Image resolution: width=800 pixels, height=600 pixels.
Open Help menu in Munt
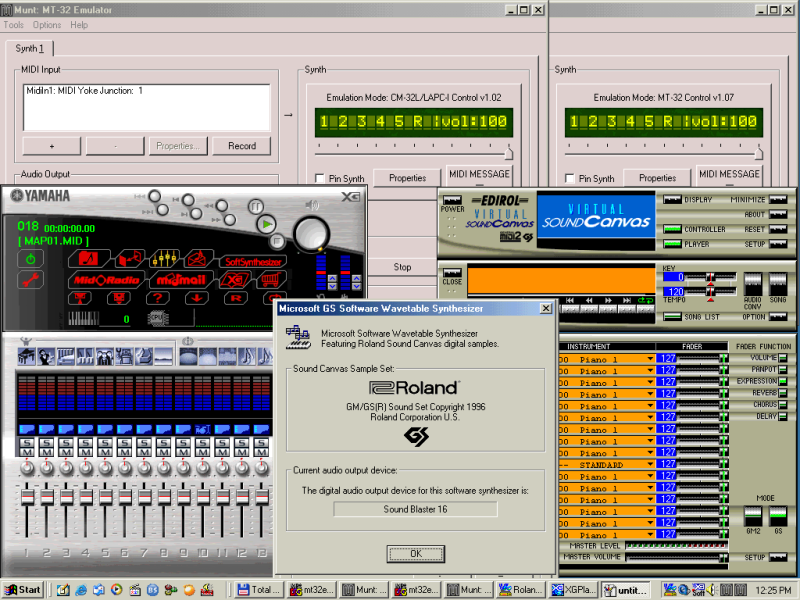[x=79, y=24]
